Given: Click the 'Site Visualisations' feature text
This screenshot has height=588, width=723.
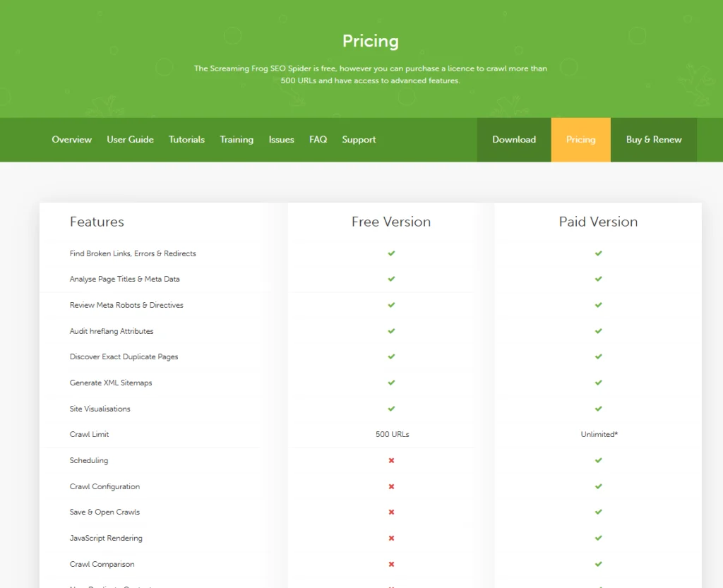Looking at the screenshot, I should 100,409.
